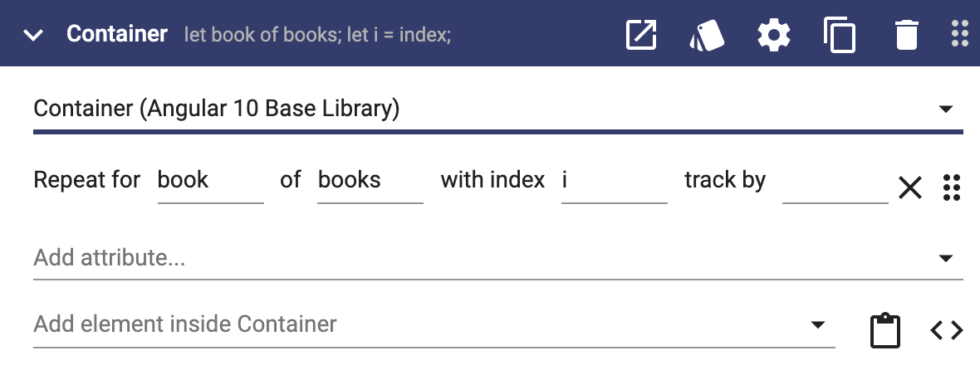Click the Container header title text
The height and width of the screenshot is (370, 980).
(117, 34)
